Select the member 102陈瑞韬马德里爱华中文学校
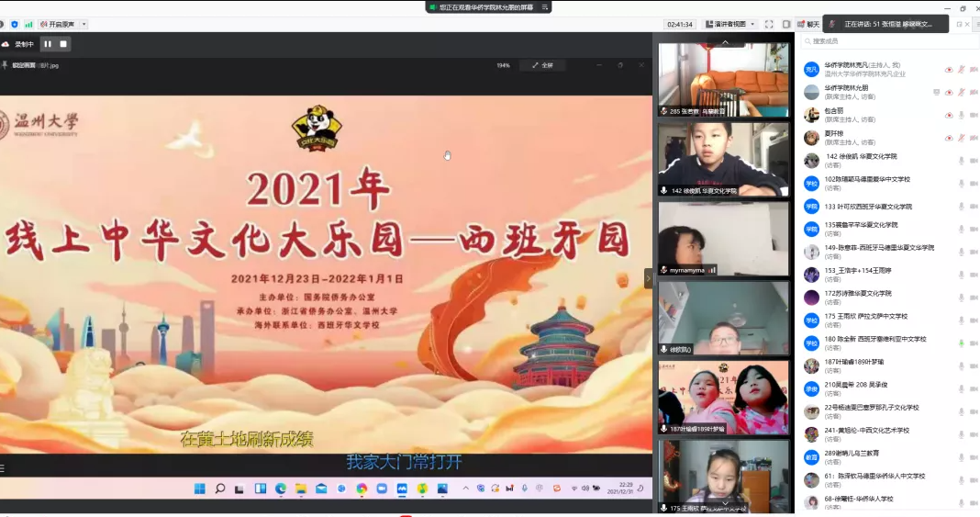This screenshot has width=980, height=517. pyautogui.click(x=890, y=183)
